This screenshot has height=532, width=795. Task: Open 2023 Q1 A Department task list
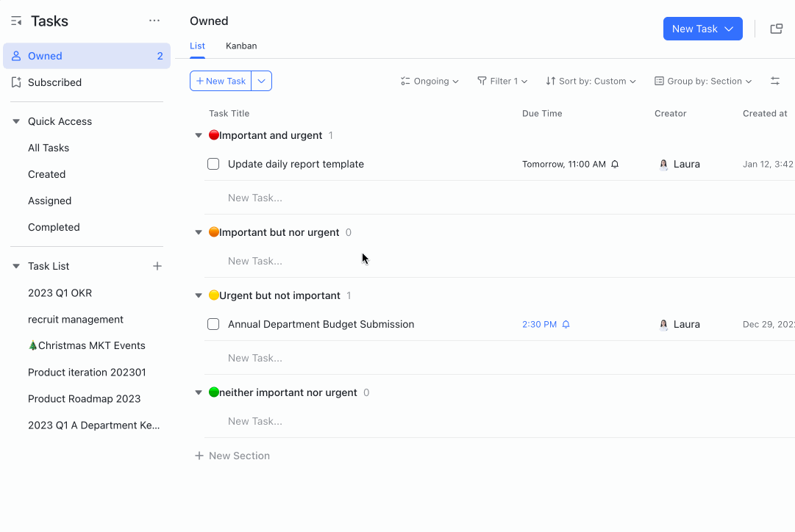click(x=94, y=425)
